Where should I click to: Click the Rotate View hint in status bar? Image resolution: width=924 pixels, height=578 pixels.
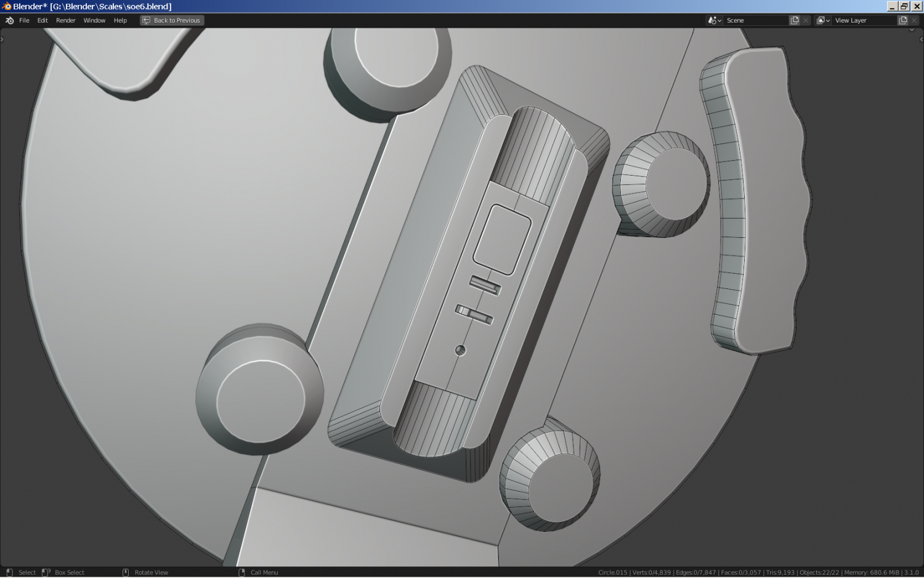(152, 572)
